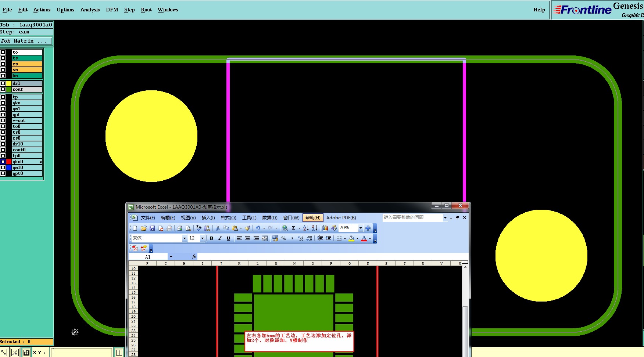Image resolution: width=644 pixels, height=357 pixels.
Task: Click the red gko0 layer color swatch
Action: [9, 162]
